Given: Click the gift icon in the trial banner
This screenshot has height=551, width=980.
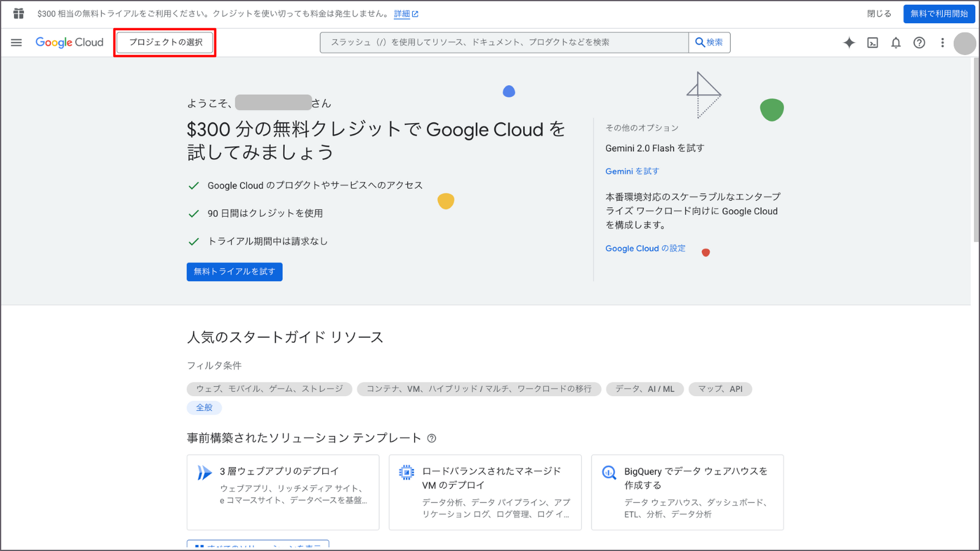Looking at the screenshot, I should (x=19, y=13).
